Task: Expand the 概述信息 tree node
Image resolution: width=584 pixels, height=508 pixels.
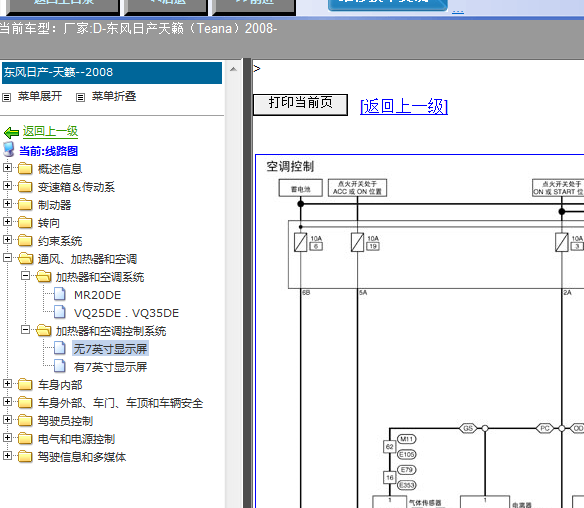Action: [7, 168]
